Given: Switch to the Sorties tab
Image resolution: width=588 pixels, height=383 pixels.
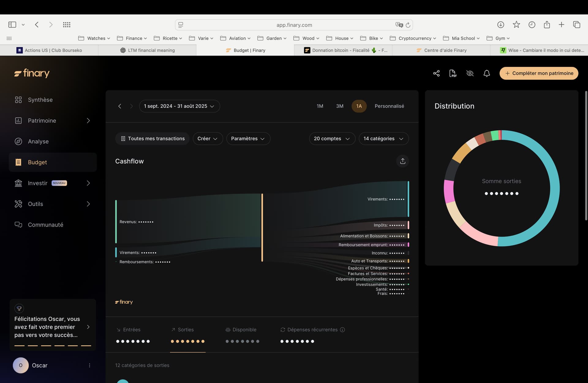Looking at the screenshot, I should [x=186, y=330].
